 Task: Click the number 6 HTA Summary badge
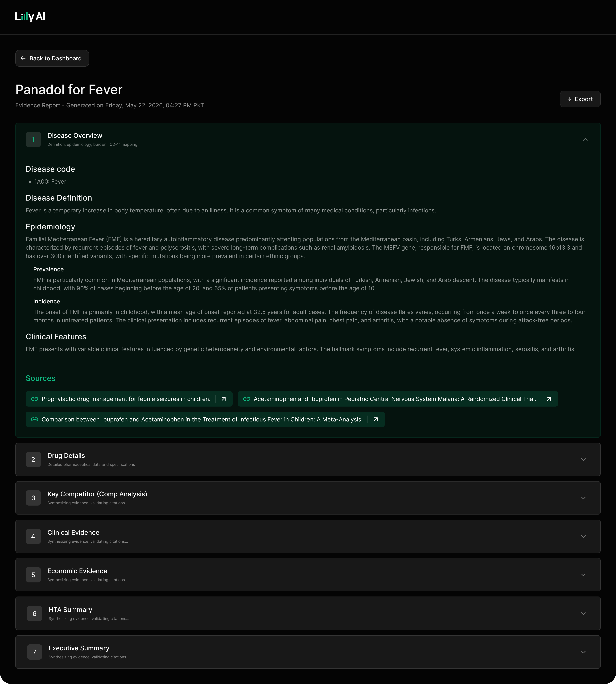pyautogui.click(x=34, y=614)
